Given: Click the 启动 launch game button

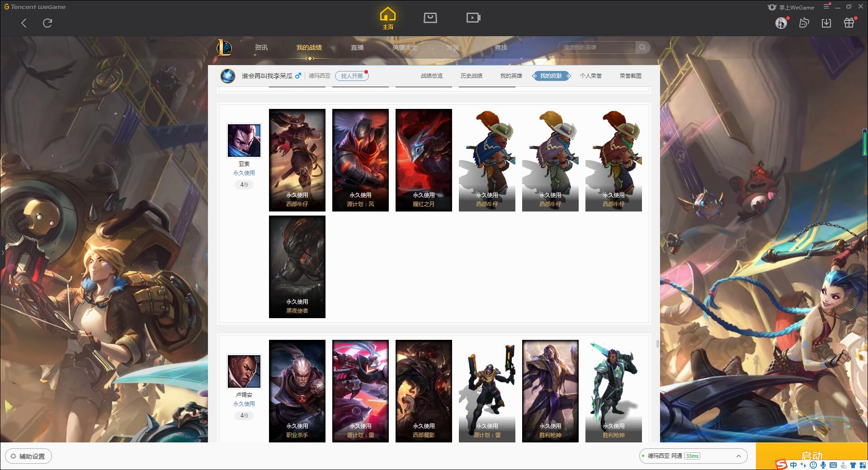Looking at the screenshot, I should point(811,456).
